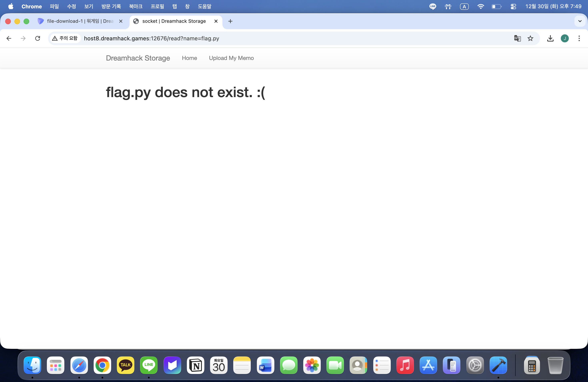Open a new tab with plus button
This screenshot has width=588, height=382.
(230, 21)
